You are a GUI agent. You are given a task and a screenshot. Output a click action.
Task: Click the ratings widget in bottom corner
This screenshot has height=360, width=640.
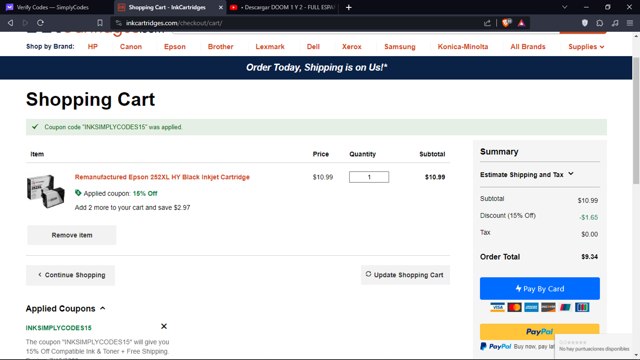594,346
